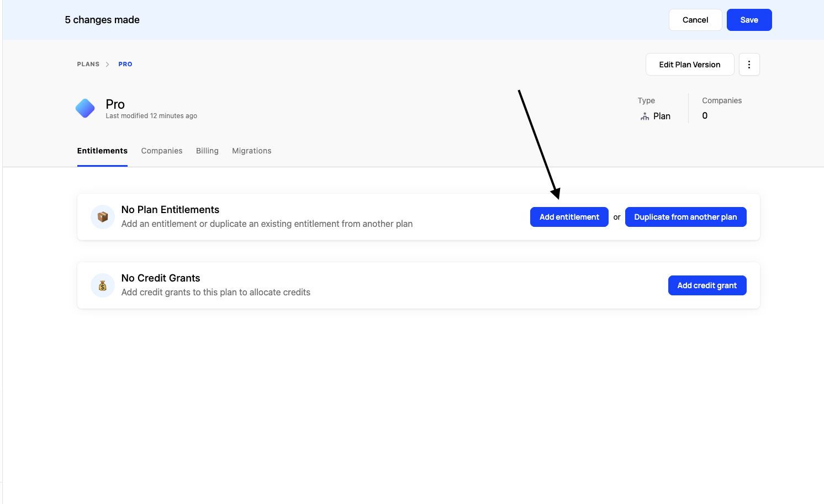The width and height of the screenshot is (824, 504).
Task: Click the PRO breadcrumb link
Action: pos(125,65)
